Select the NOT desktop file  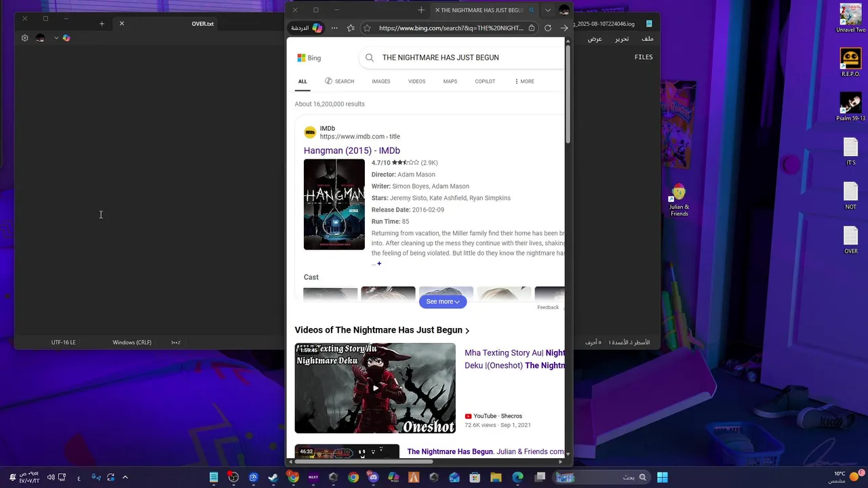[x=850, y=196]
